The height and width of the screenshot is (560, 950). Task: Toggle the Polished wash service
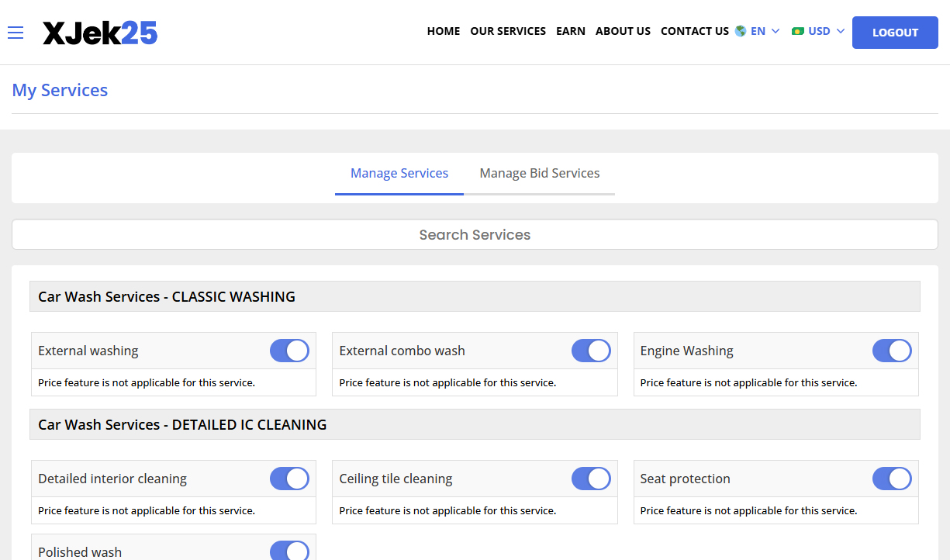(x=289, y=551)
